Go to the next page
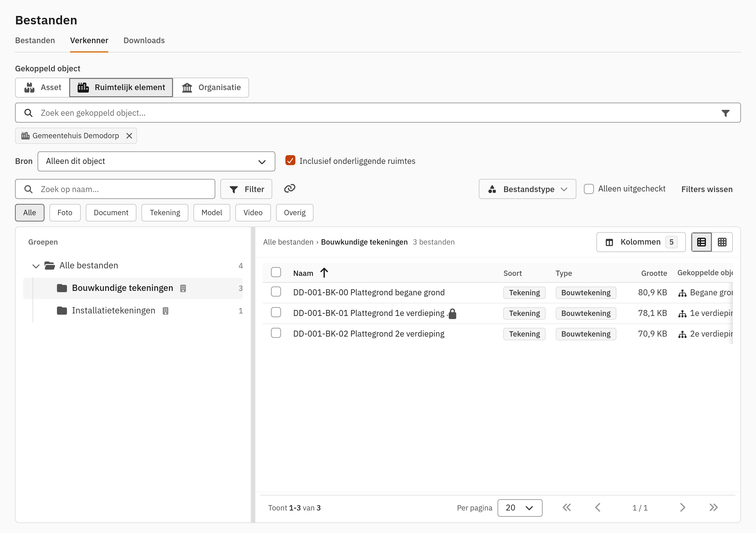The height and width of the screenshot is (533, 756). (x=682, y=507)
